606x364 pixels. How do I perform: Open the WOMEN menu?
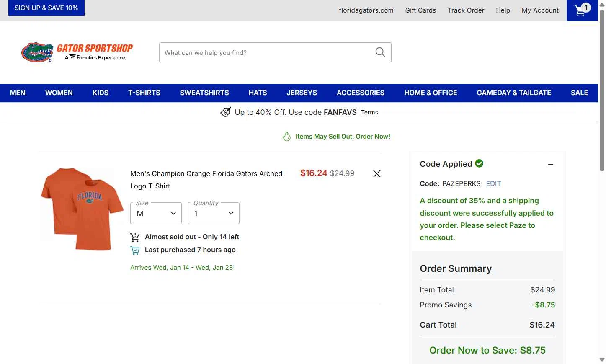[x=59, y=93]
